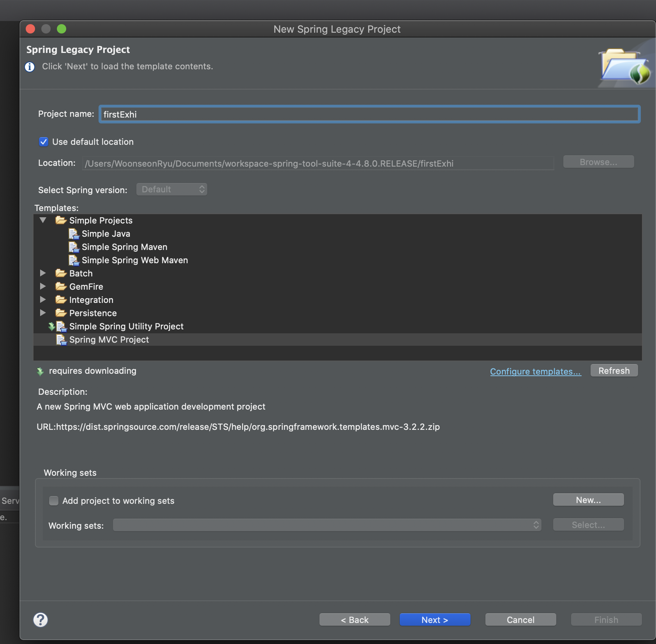Toggle the Use default location checkbox
656x644 pixels.
click(x=44, y=142)
